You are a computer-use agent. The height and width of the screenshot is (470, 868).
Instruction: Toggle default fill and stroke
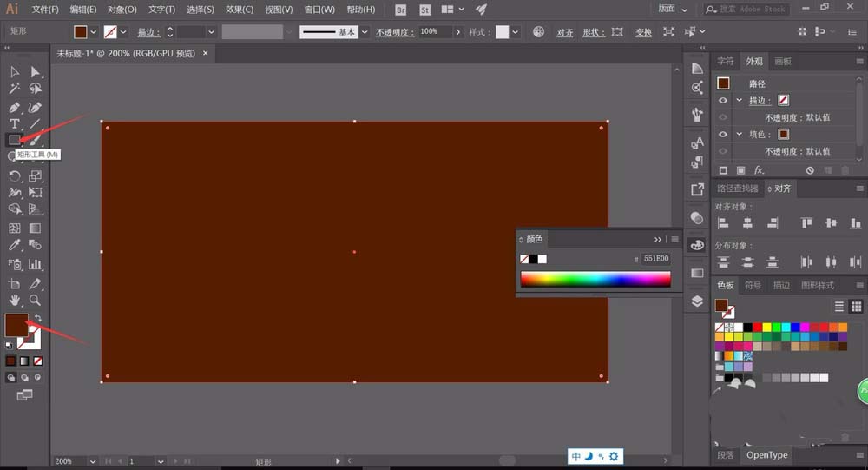9,345
